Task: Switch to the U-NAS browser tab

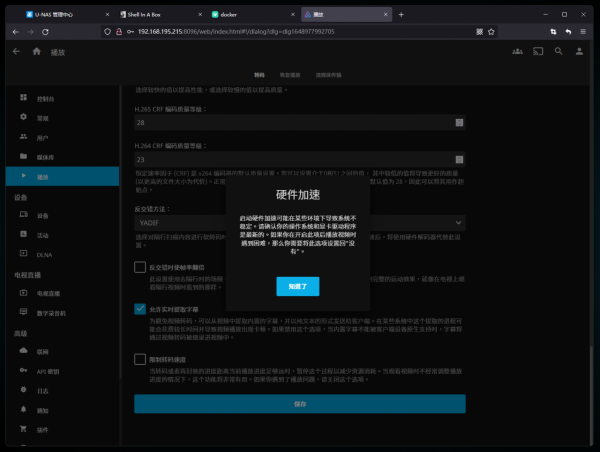Action: coord(67,15)
